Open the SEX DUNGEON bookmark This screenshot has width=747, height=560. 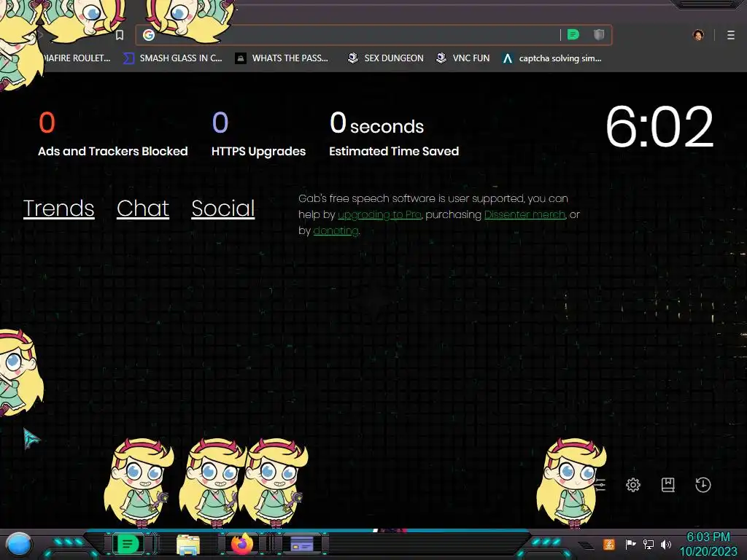coord(386,58)
